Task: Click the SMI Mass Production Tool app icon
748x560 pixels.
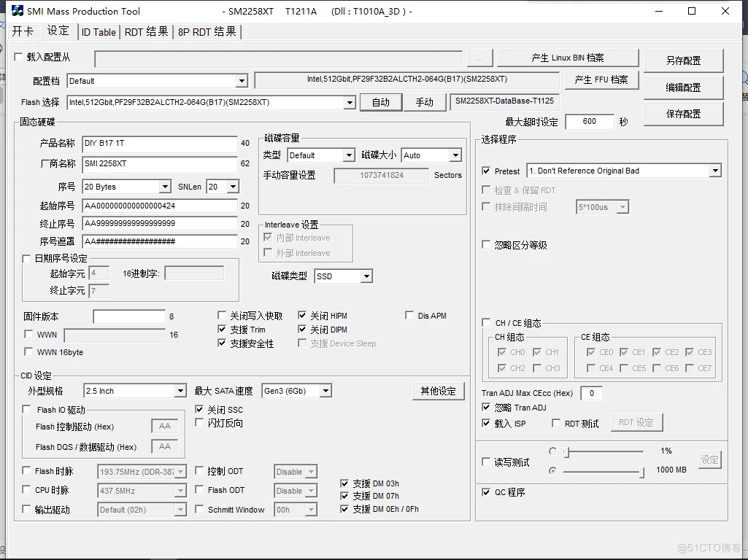Action: point(17,10)
